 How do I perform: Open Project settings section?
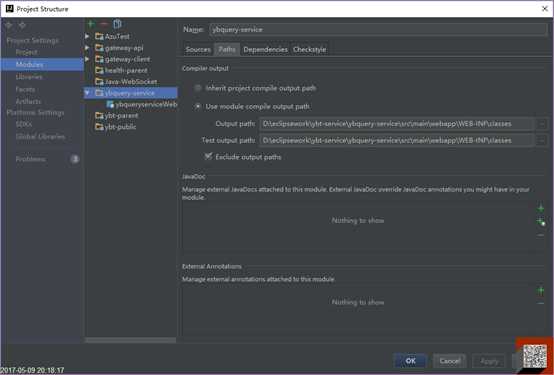[x=26, y=52]
